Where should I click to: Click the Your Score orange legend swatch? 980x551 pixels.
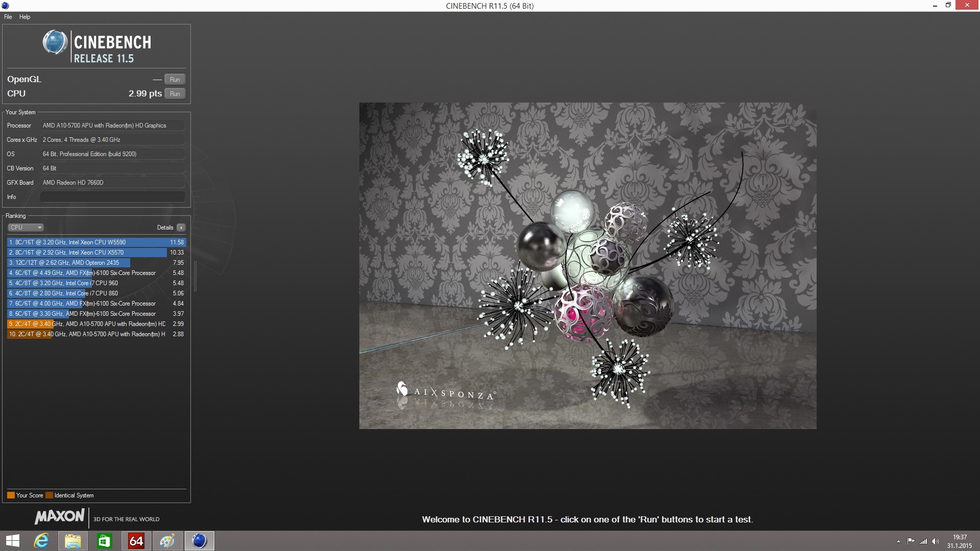[x=11, y=495]
